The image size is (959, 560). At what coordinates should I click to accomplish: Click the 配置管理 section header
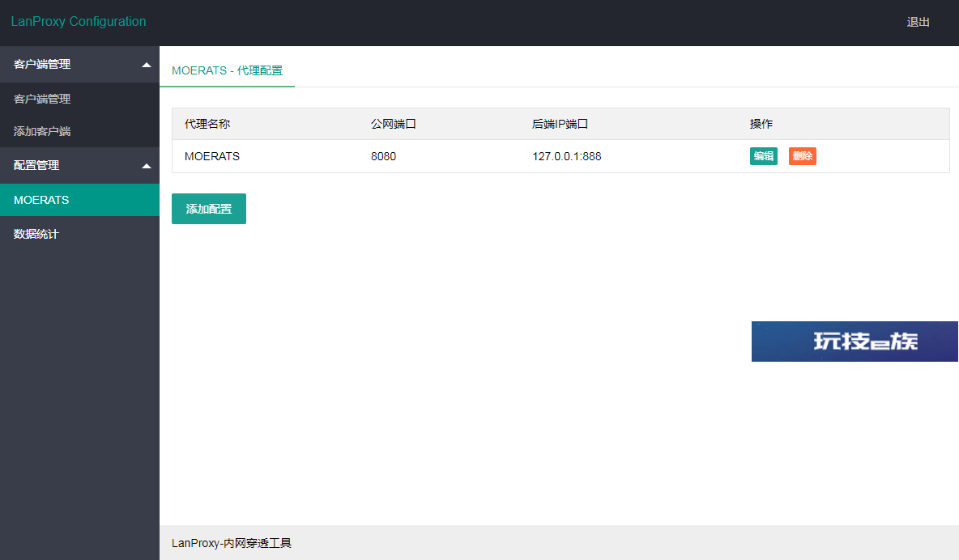79,166
